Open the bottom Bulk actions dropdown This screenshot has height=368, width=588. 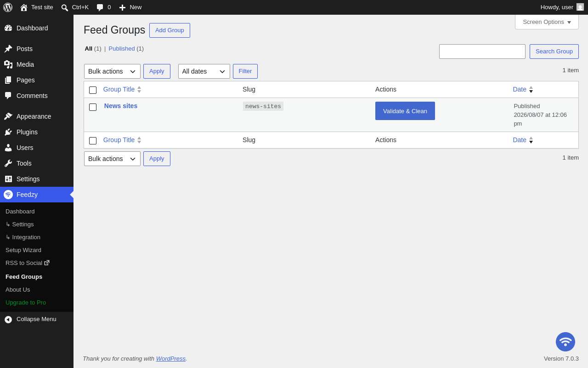tap(112, 159)
